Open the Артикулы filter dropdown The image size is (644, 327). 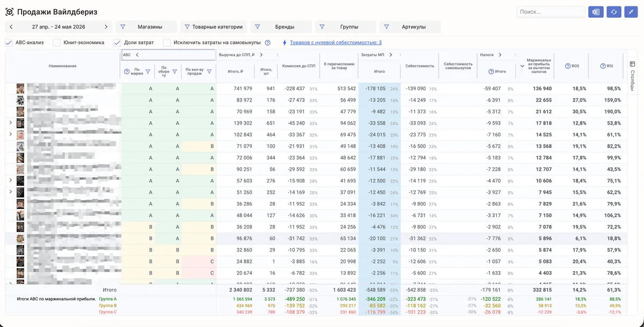[x=409, y=27]
